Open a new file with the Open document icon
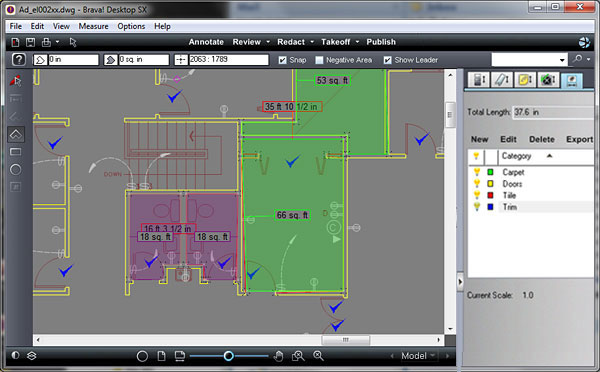Viewport: 600px width, 372px height. tap(15, 42)
